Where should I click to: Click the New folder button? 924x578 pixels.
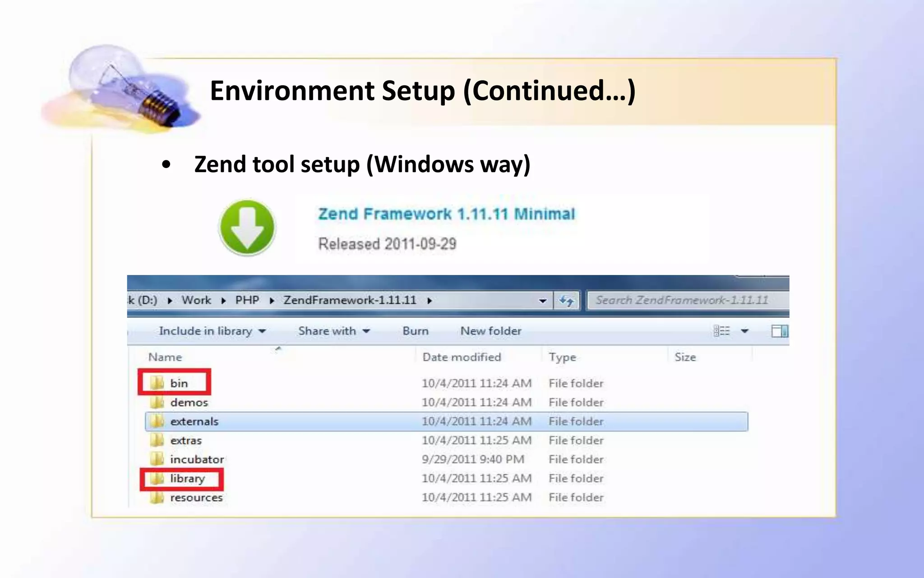491,331
